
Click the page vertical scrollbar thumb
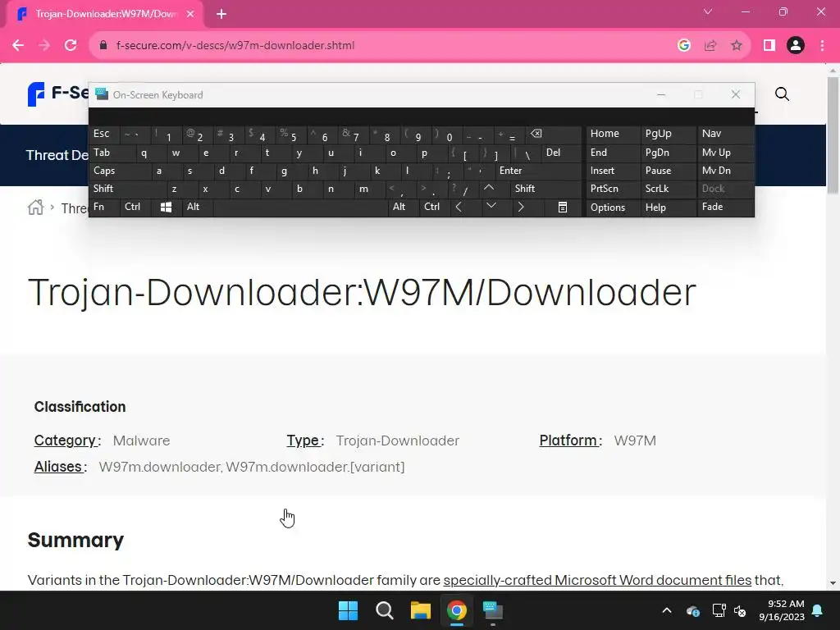pos(833,135)
